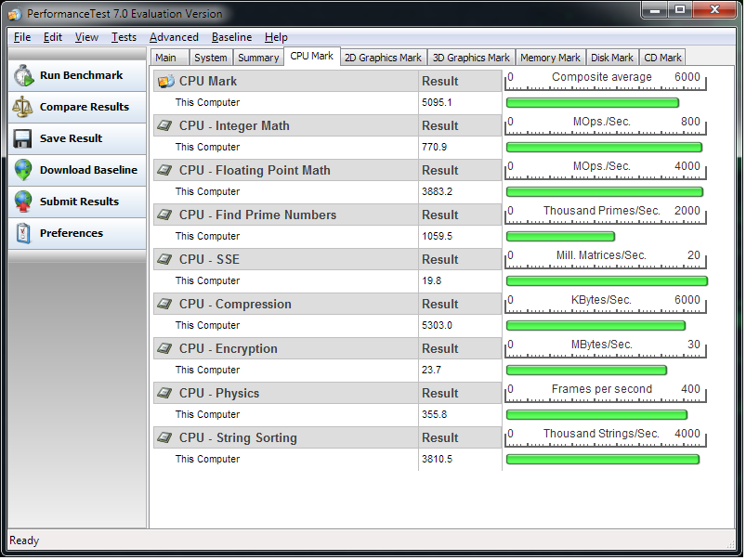Select the CPU Mark tab

point(311,56)
